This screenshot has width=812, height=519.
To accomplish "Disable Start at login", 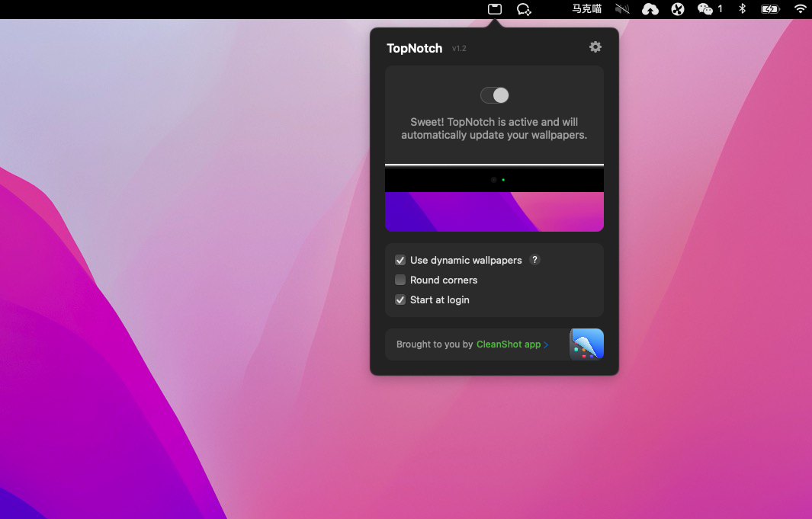I will (x=400, y=300).
